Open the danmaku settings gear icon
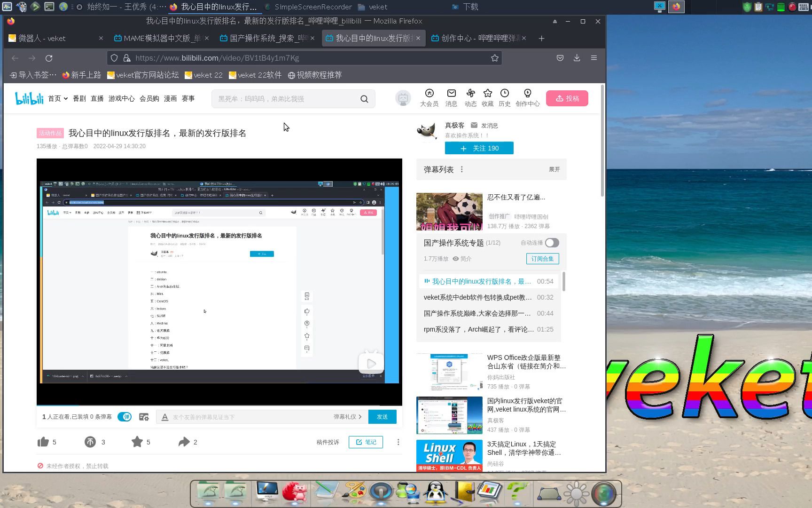 tap(144, 417)
